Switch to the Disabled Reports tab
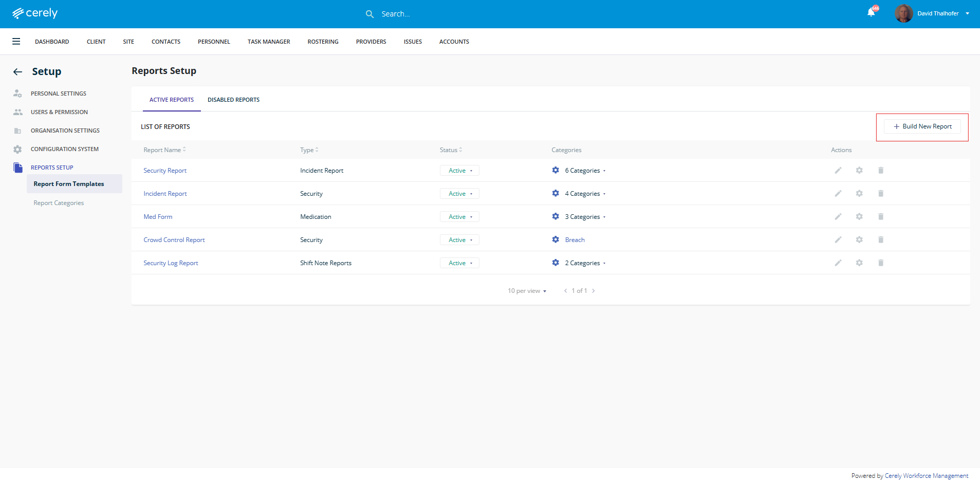 (x=233, y=100)
